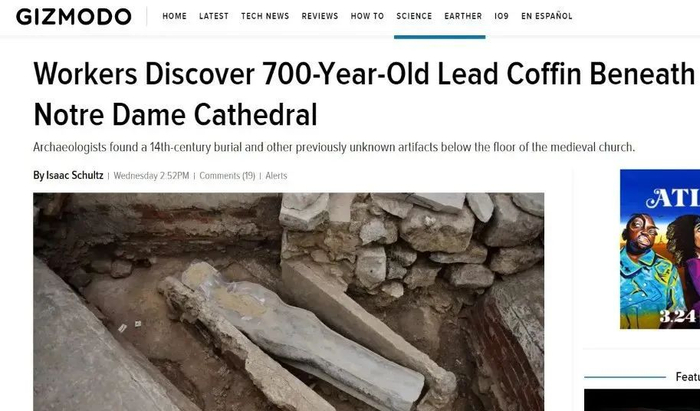700x411 pixels.
Task: Click the Wednesday 2:52PM timestamp
Action: point(151,176)
